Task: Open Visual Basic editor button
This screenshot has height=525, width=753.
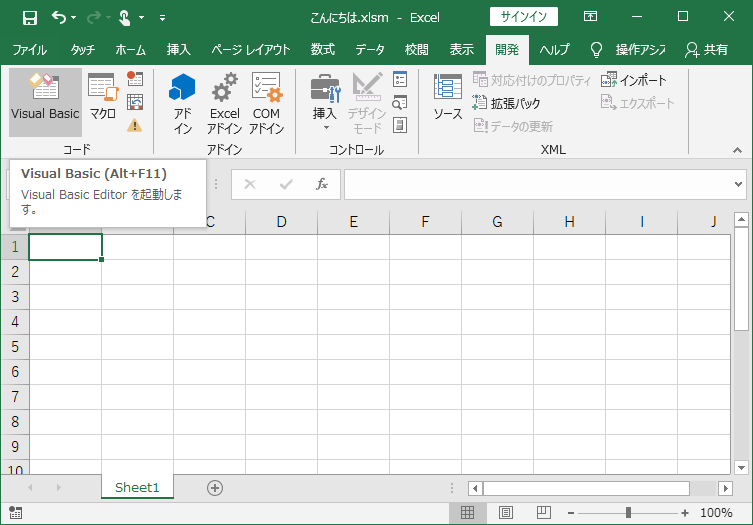Action: [x=45, y=102]
